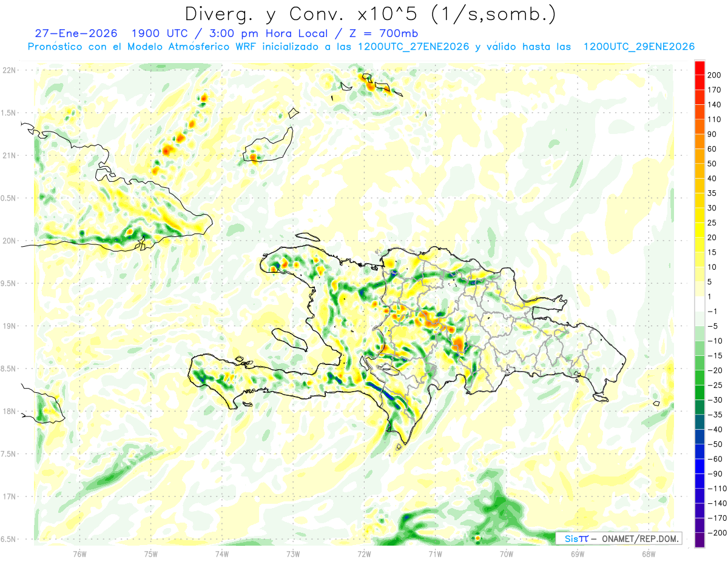This screenshot has height=562, width=728.
Task: Click the "74W" longitude label
Action: tap(221, 554)
